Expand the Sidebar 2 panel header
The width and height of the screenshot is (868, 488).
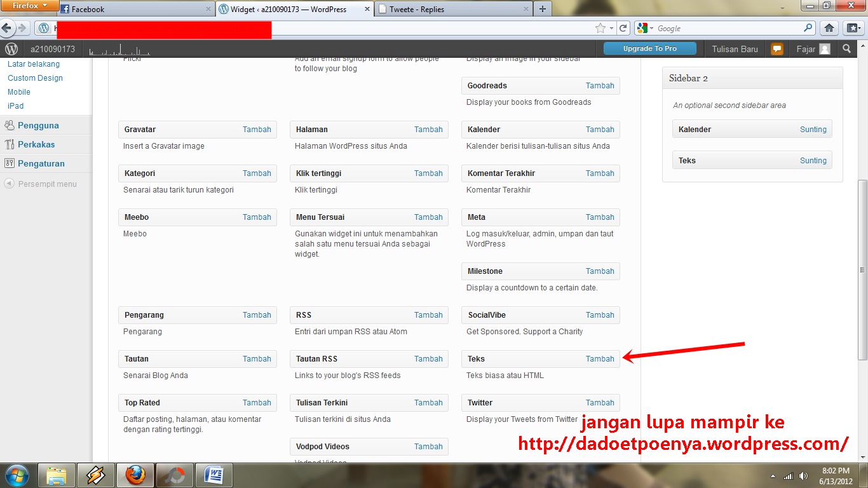tap(752, 78)
